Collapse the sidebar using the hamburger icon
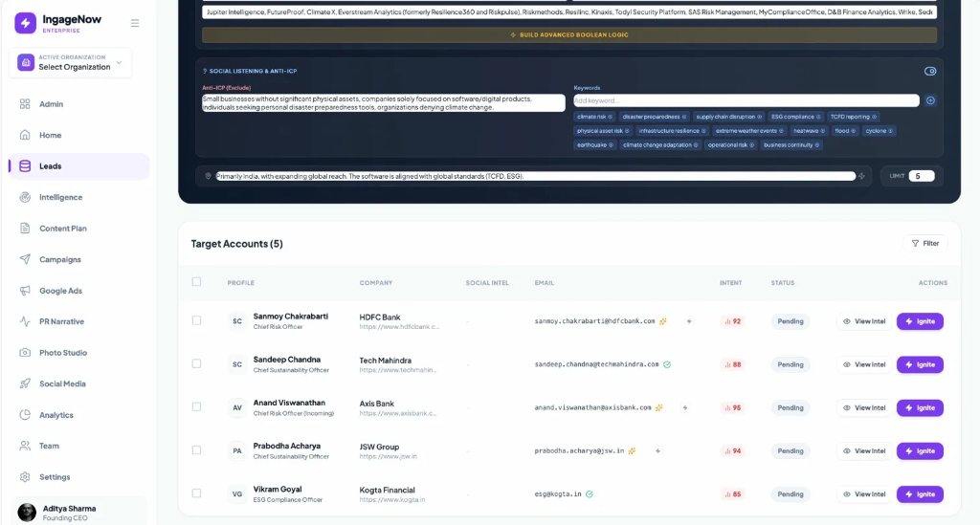 (x=135, y=23)
